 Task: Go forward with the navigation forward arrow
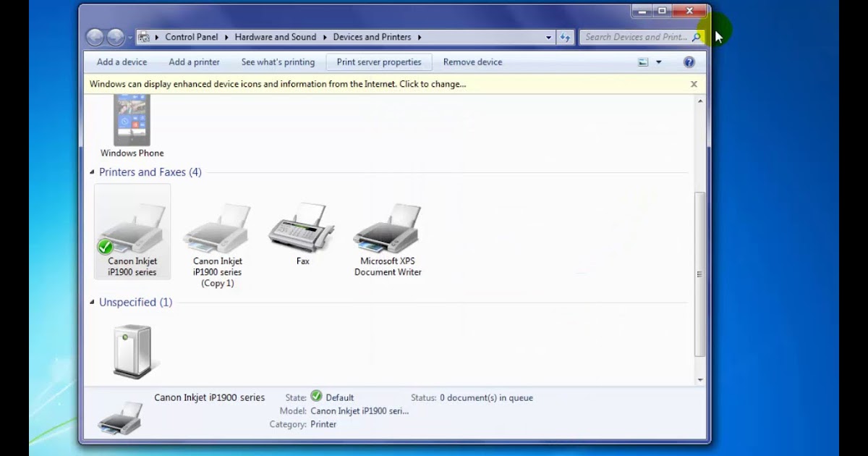(116, 37)
